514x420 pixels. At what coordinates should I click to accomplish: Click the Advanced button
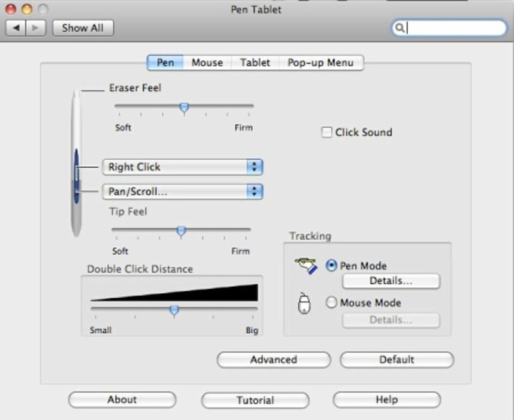coord(273,360)
